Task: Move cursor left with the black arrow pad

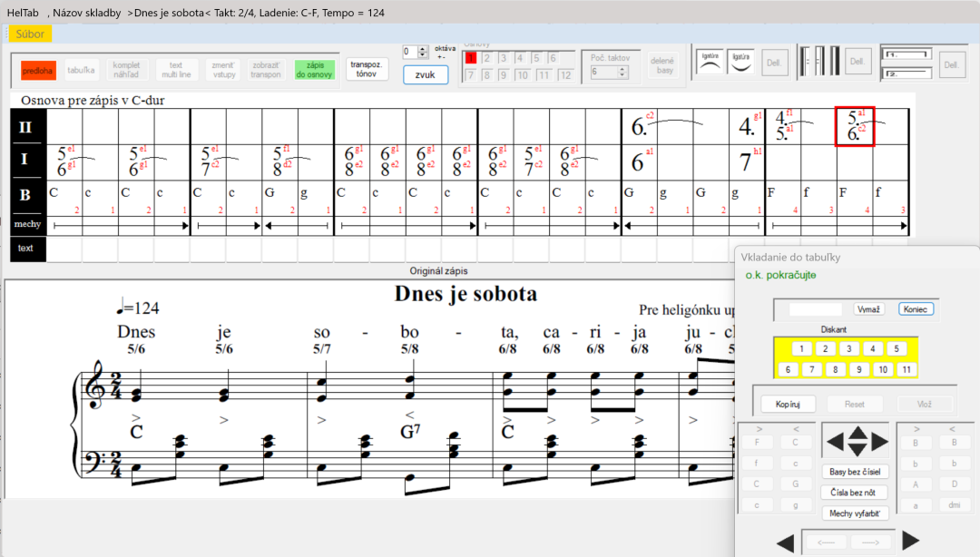Action: 835,442
